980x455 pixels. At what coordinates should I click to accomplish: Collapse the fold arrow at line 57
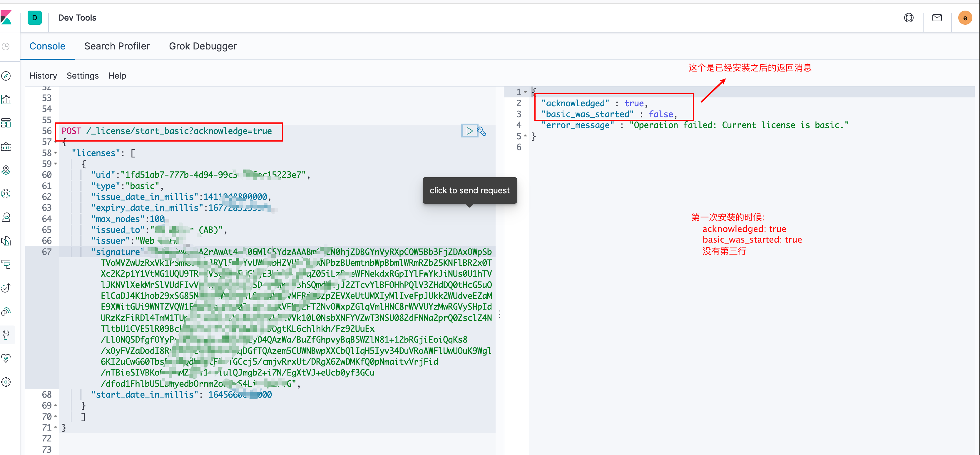coord(56,142)
